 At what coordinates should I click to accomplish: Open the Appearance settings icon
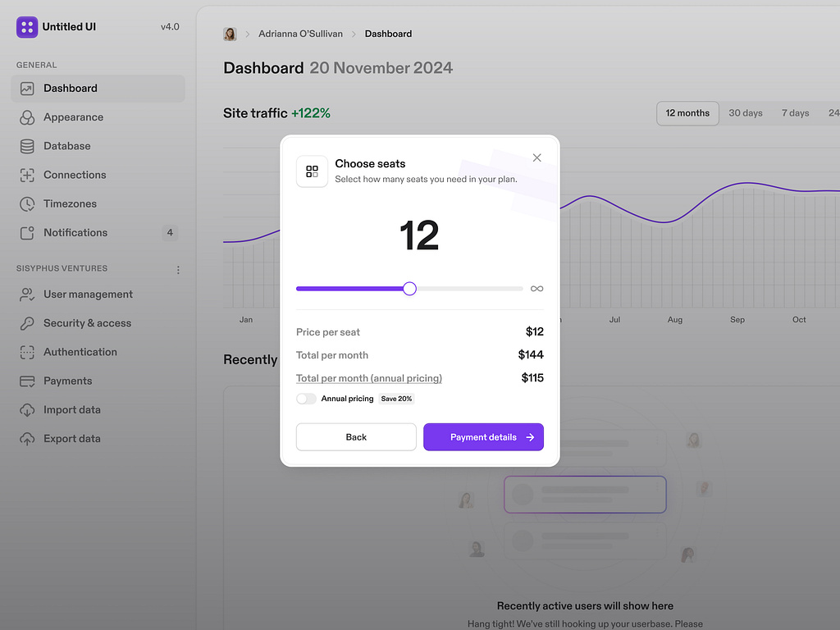[27, 117]
